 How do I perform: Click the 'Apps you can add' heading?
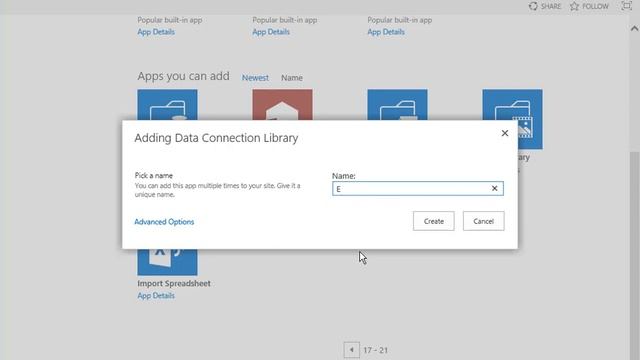click(183, 76)
